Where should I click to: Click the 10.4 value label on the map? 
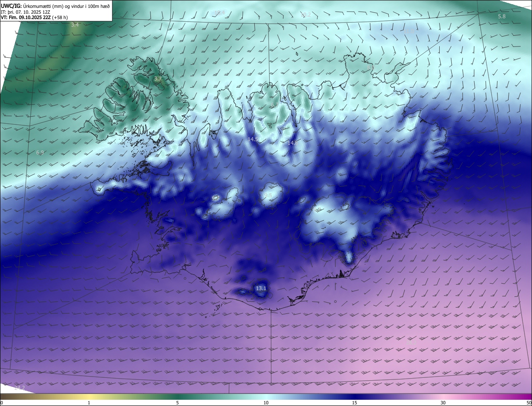219,13
